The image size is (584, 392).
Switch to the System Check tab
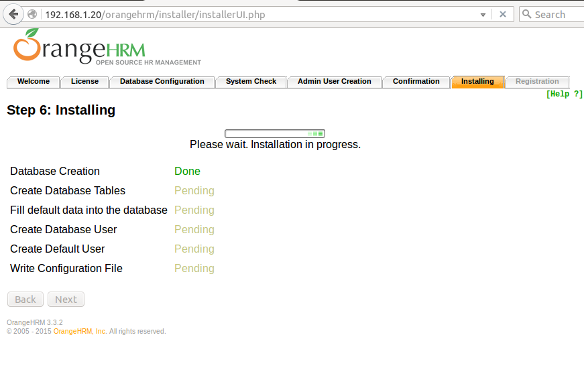[251, 82]
